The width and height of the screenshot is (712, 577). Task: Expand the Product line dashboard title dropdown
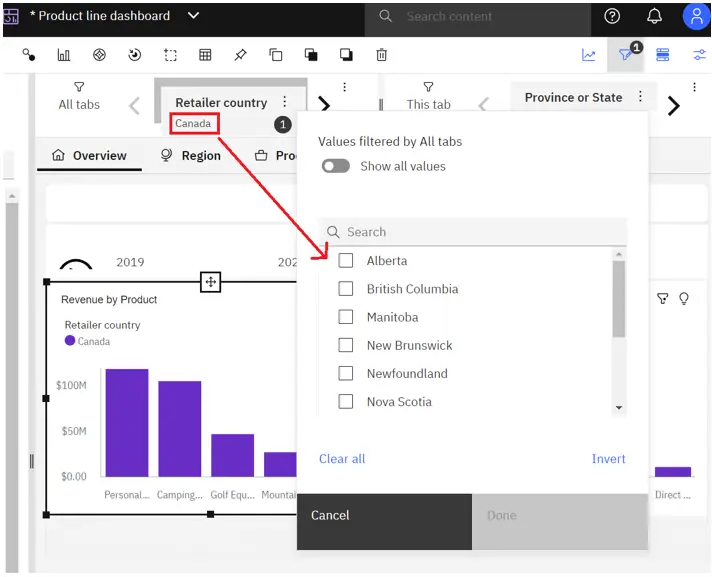click(194, 16)
